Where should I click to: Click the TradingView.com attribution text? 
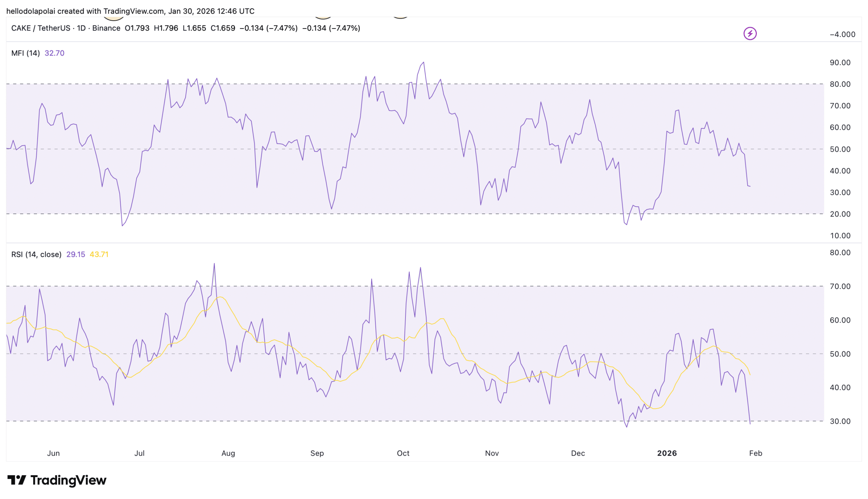tap(133, 11)
